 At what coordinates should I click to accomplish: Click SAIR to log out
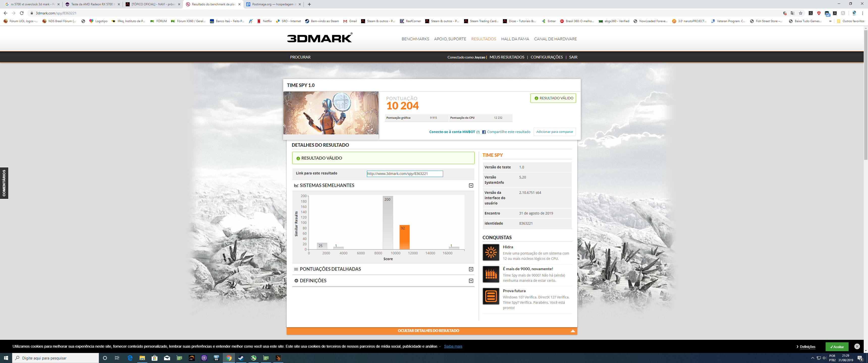573,57
